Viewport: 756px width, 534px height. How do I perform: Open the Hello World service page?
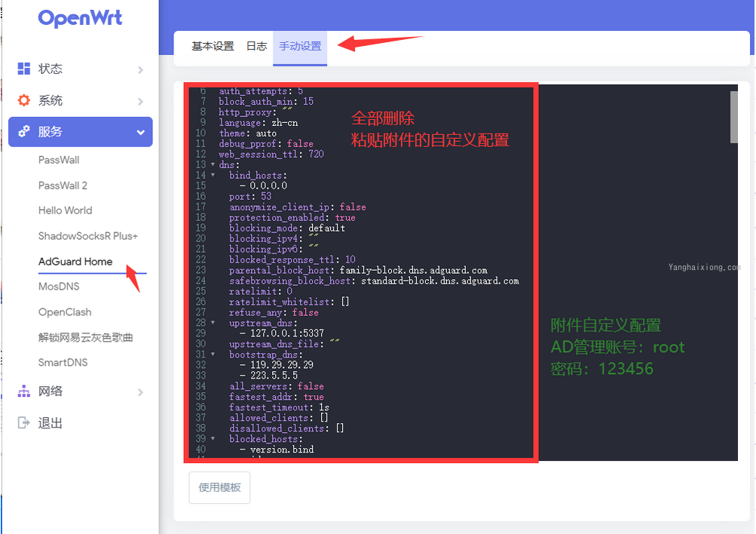65,210
